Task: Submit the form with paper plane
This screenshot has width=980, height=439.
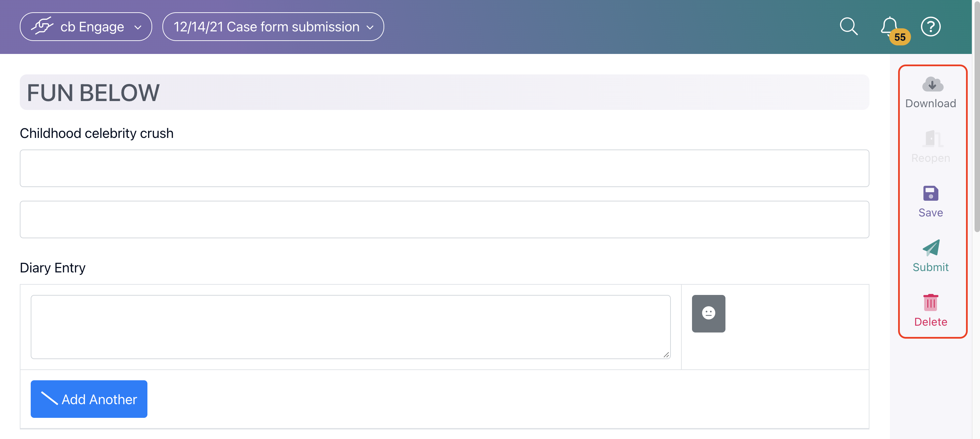Action: (x=931, y=247)
